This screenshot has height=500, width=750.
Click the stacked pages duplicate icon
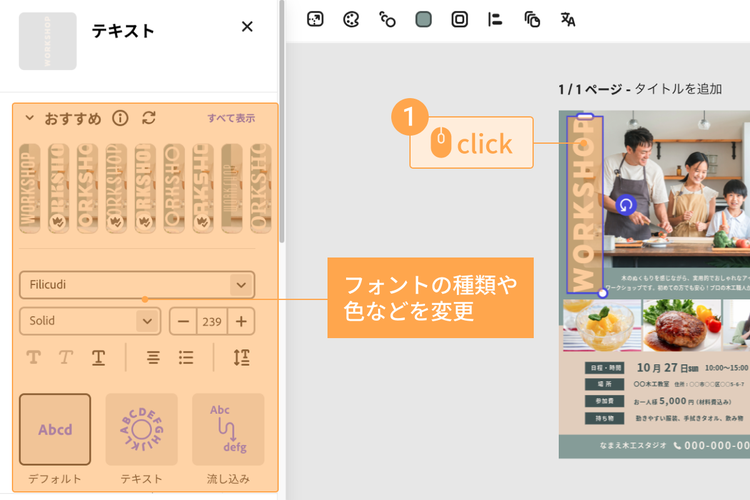tap(532, 19)
